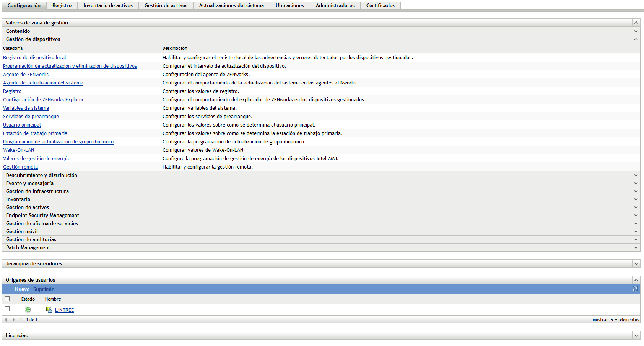
Task: Check the LINTREE row checkbox
Action: (x=7, y=309)
